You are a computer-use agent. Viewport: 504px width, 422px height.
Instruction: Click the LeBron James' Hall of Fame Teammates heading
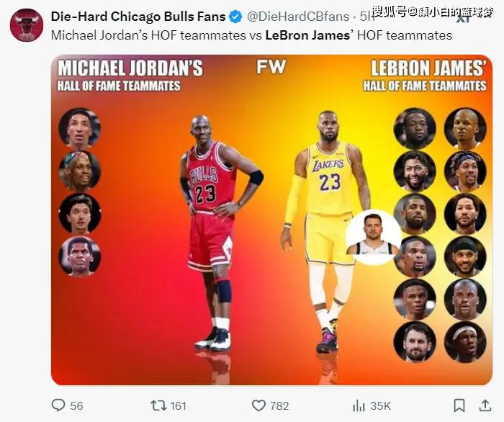click(x=425, y=76)
